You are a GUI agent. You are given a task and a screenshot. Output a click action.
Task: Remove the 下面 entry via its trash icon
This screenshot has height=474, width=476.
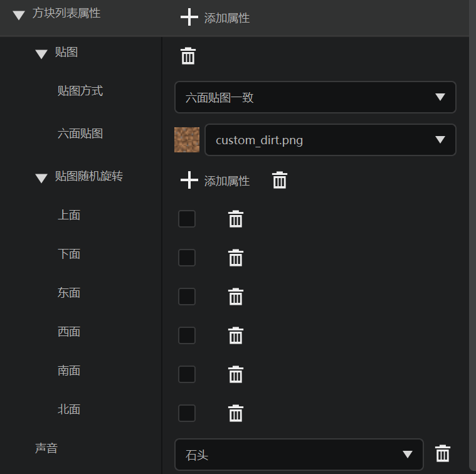click(236, 258)
